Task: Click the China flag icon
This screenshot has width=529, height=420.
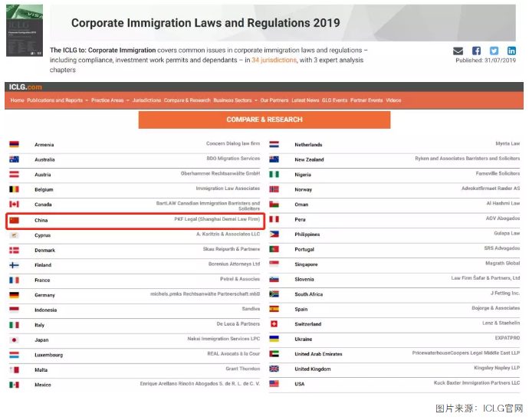Action: click(x=14, y=220)
